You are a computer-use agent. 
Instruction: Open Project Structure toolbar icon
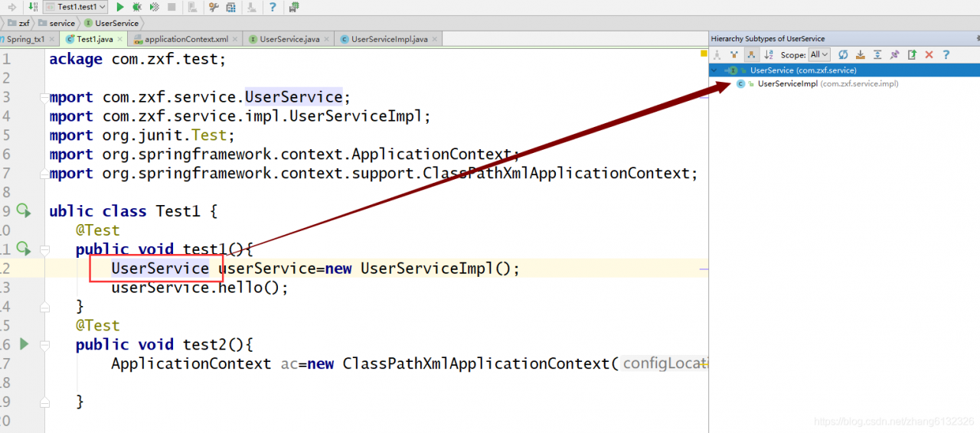[x=230, y=7]
